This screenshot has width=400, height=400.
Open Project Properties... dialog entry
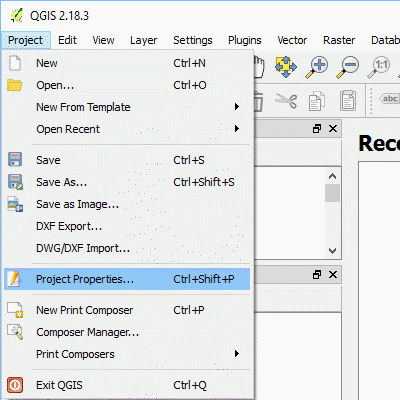127,279
